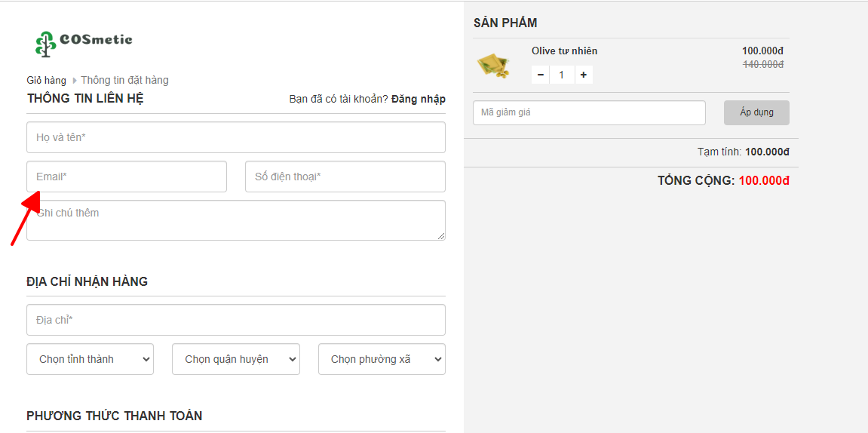Focus the Địa chỉ address field

(x=235, y=320)
